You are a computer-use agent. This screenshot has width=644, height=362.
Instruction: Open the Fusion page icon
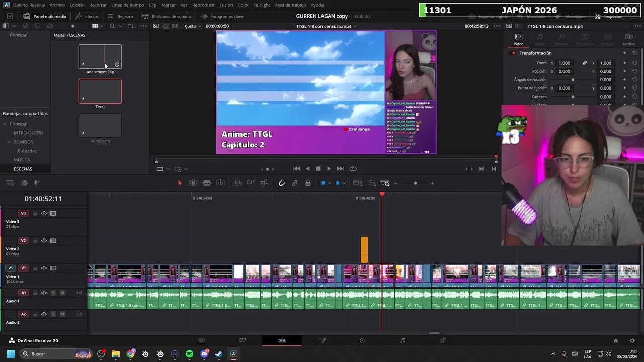[323, 340]
